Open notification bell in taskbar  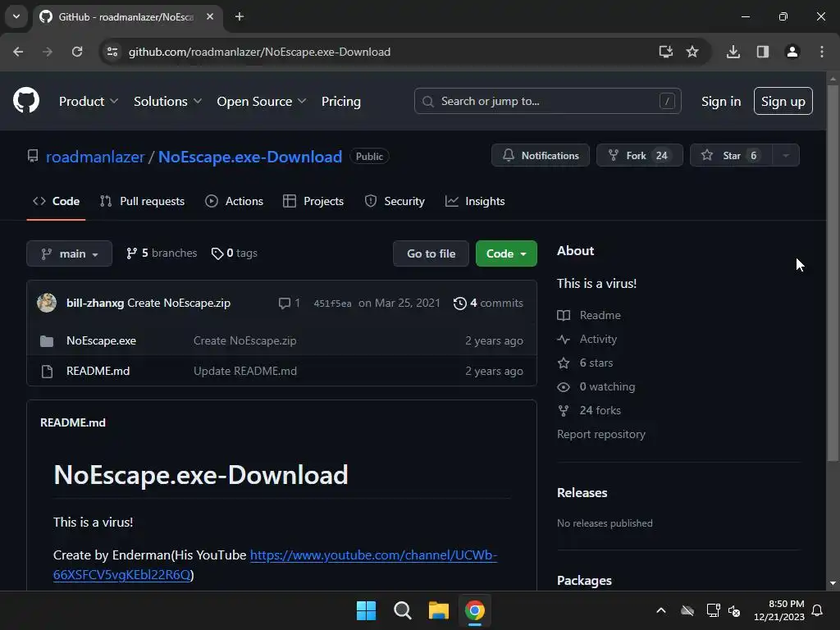pos(818,610)
